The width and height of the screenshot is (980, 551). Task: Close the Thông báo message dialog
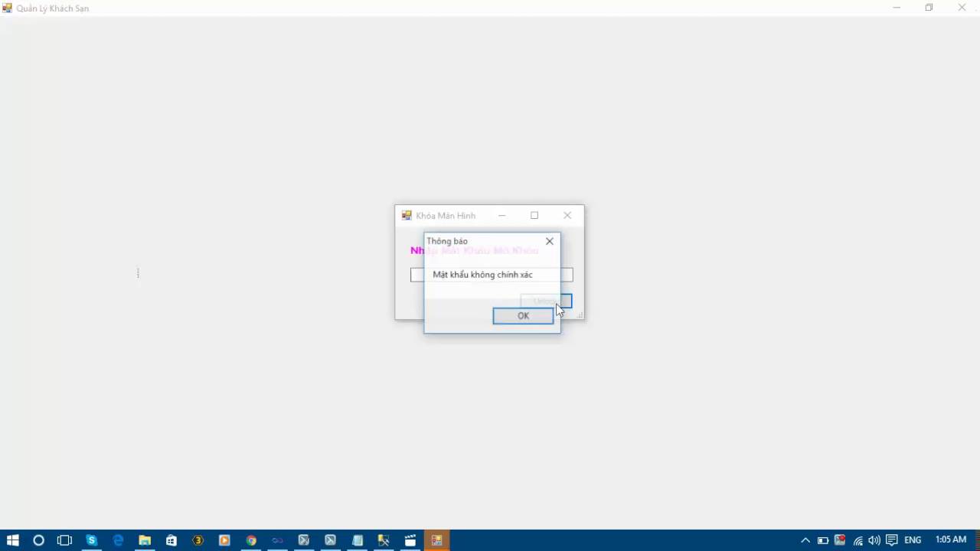coord(549,241)
